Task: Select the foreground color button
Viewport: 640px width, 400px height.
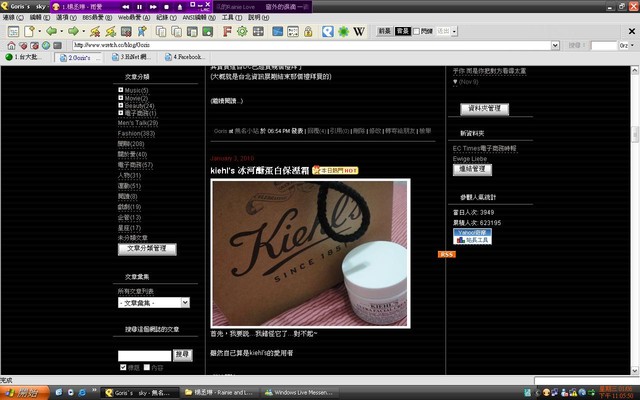Action: (384, 31)
